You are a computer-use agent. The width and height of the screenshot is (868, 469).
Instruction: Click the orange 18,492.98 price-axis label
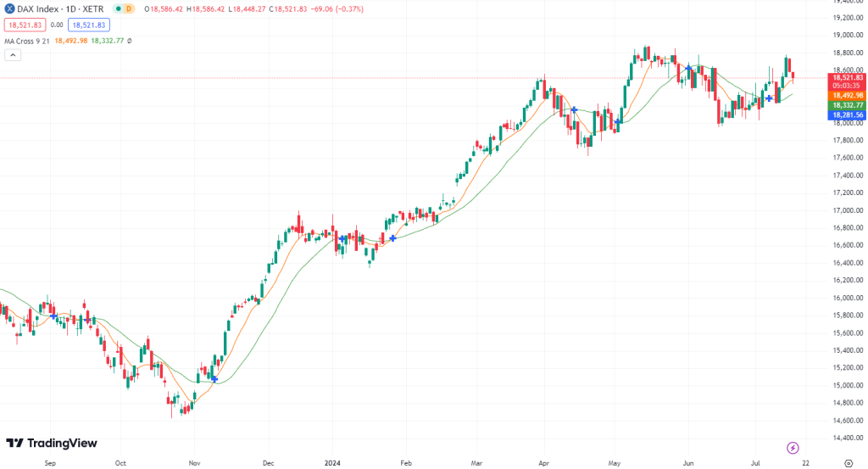tap(847, 95)
